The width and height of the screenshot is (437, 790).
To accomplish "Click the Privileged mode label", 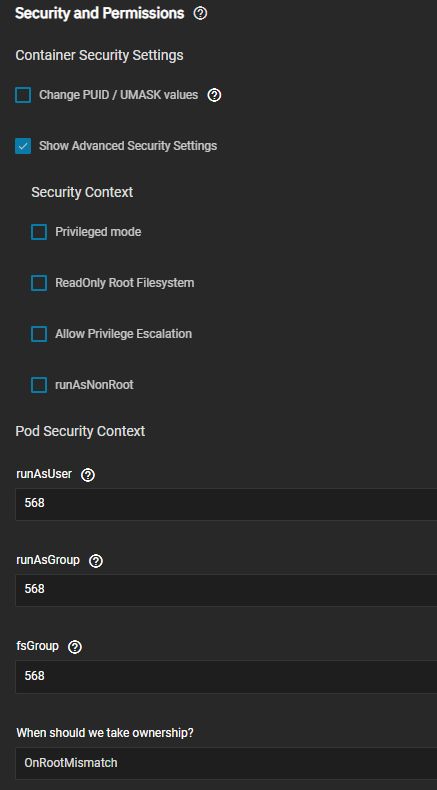I will [x=98, y=232].
